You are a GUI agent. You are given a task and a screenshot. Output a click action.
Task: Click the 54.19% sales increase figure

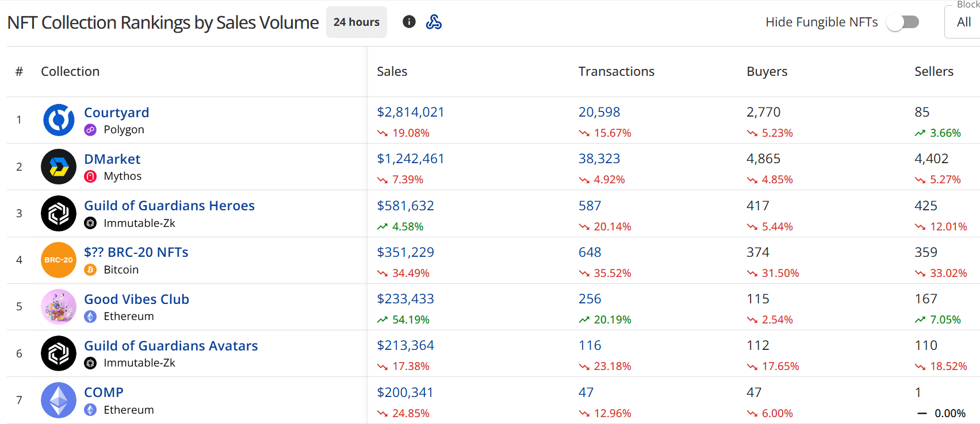[x=411, y=319]
